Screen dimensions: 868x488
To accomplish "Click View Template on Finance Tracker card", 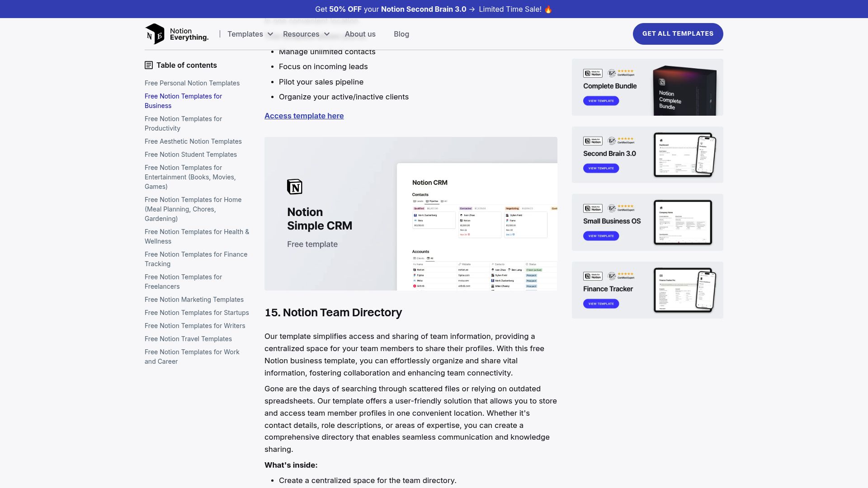I will pyautogui.click(x=601, y=304).
